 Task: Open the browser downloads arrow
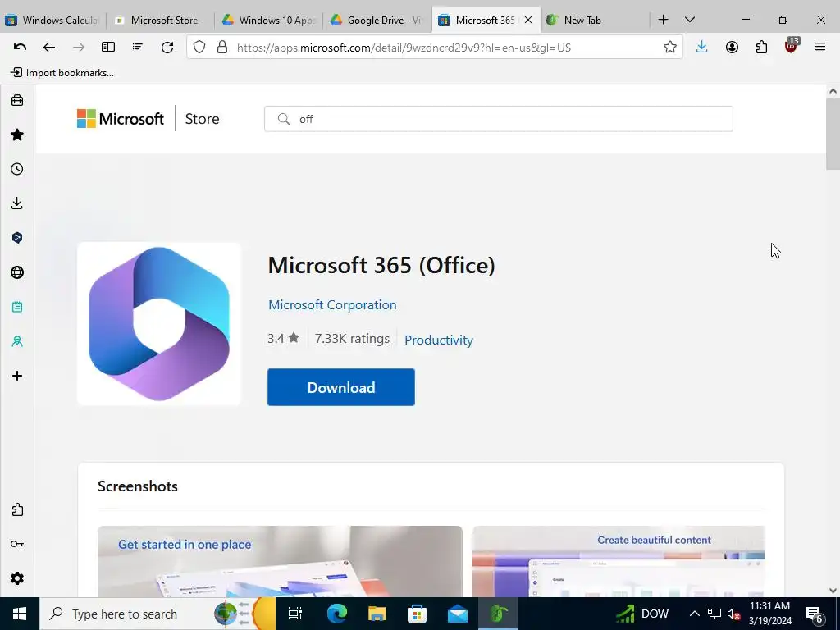click(x=702, y=47)
